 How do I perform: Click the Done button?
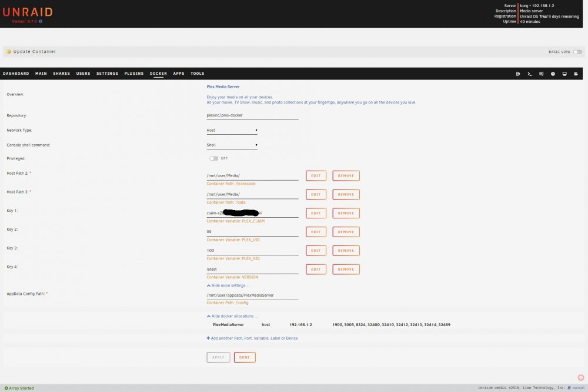tap(245, 357)
